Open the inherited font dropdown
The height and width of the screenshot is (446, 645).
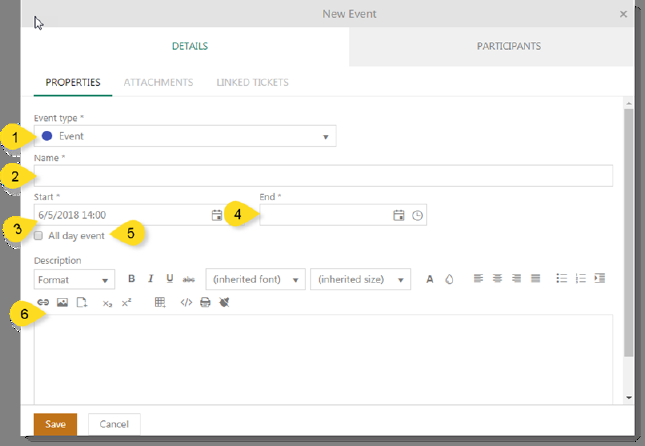255,280
